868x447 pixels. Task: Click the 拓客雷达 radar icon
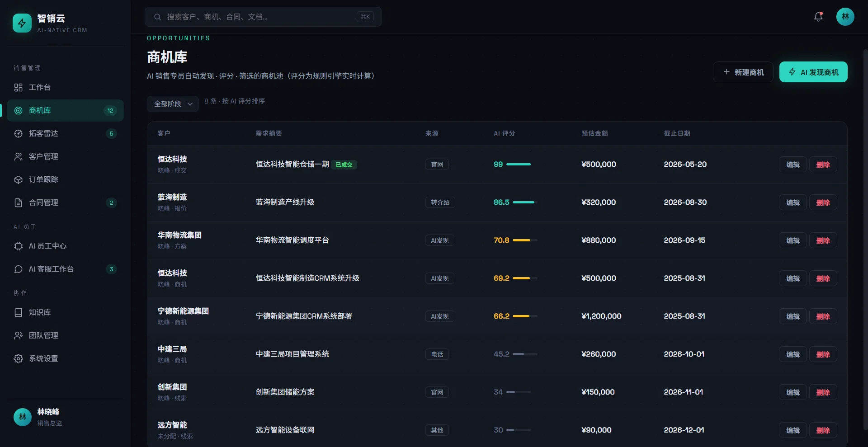[19, 133]
